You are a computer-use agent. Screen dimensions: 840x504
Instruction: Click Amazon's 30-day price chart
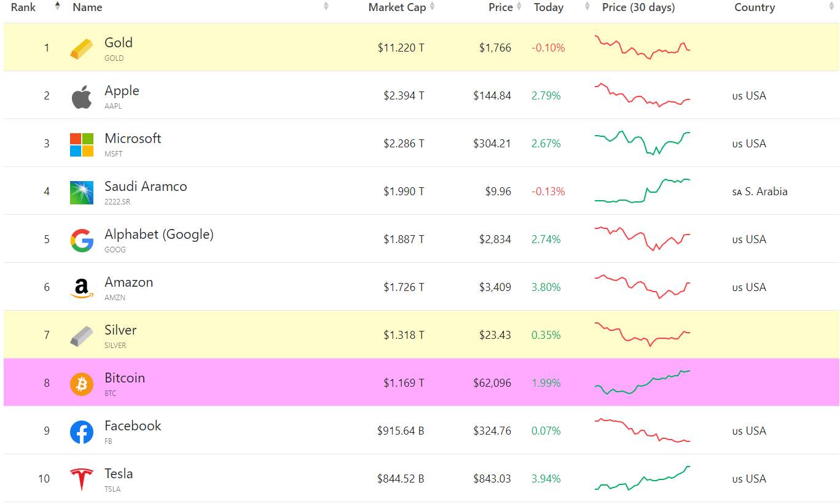tap(642, 287)
